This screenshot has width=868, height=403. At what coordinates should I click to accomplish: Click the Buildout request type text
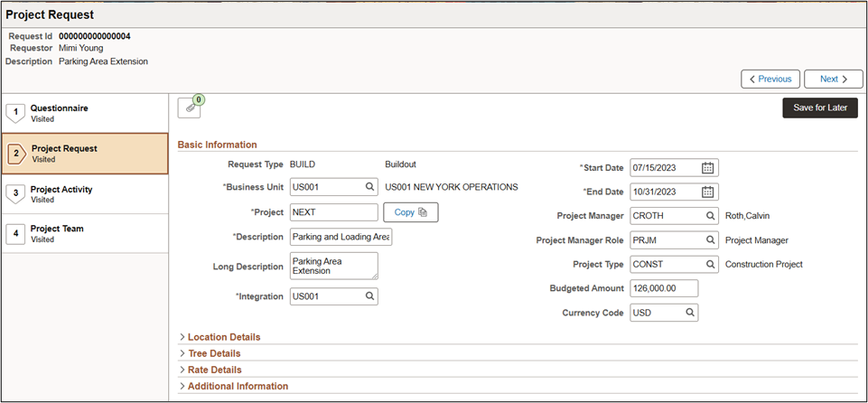pyautogui.click(x=400, y=164)
